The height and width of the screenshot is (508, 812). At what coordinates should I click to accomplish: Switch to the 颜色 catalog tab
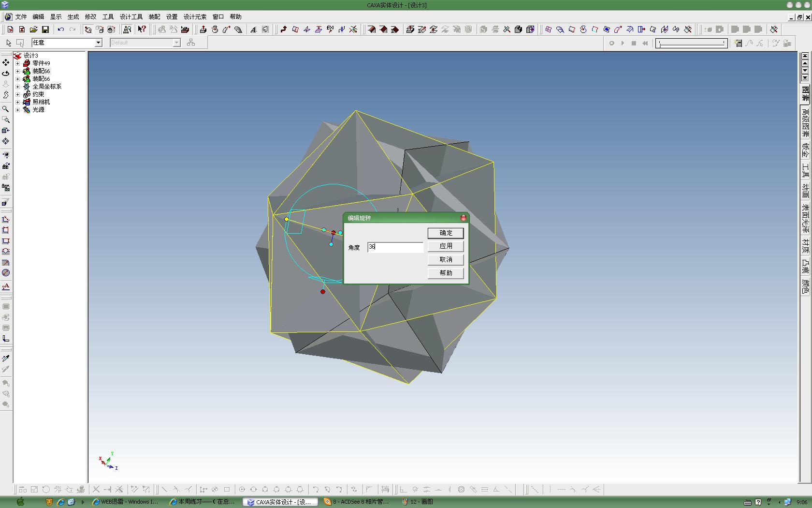805,286
